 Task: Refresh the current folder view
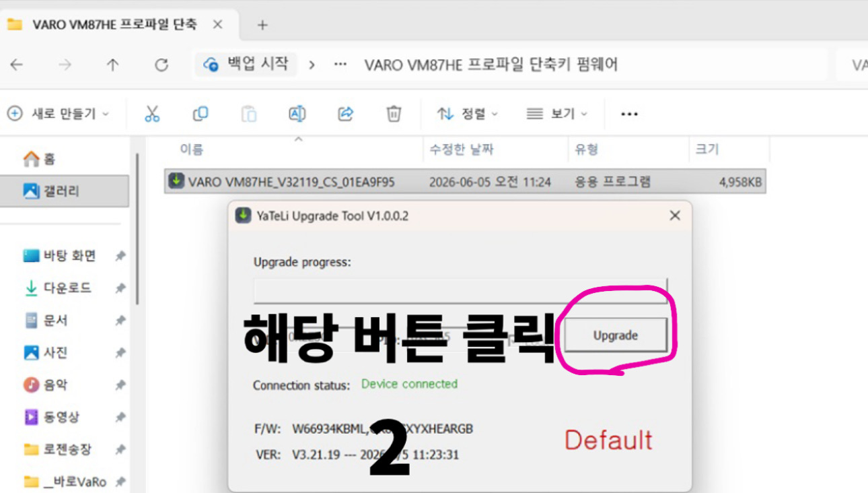[x=161, y=65]
